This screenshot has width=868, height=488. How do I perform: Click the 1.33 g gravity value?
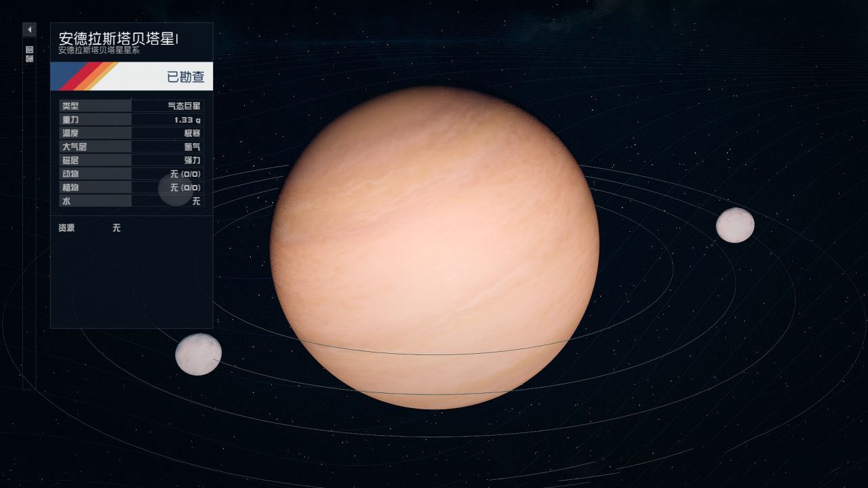click(187, 119)
